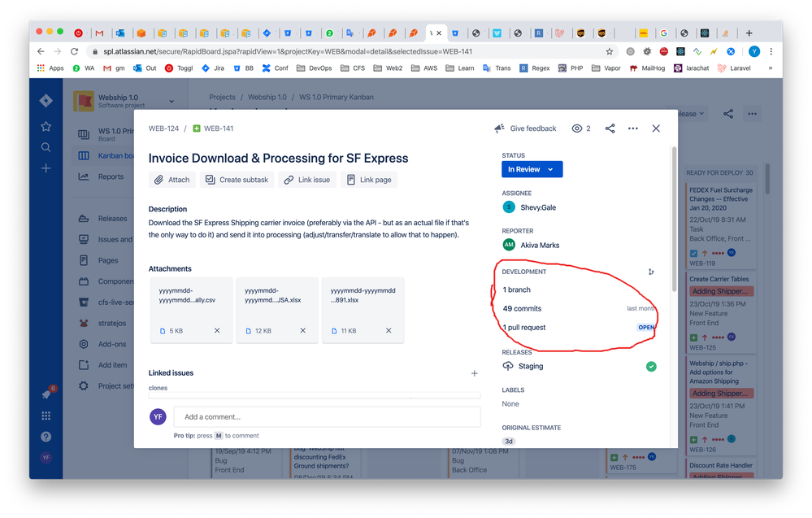Open card WEB-125 Create Carrier Tables
The width and height of the screenshot is (812, 518).
click(x=721, y=313)
